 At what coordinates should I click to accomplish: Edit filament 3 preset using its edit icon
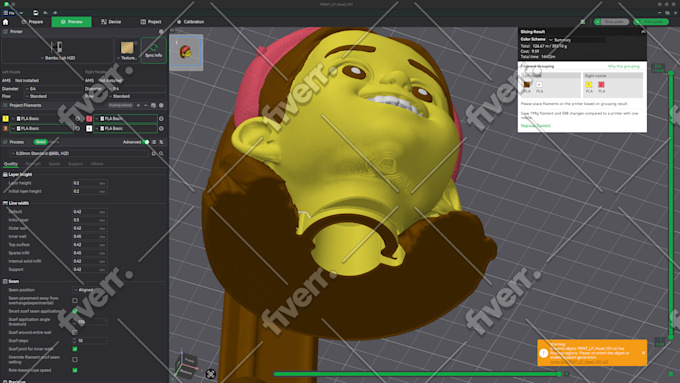click(x=78, y=128)
